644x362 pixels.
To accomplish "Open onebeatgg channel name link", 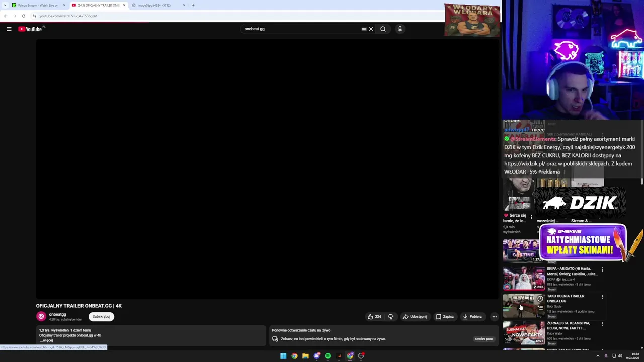I will (x=57, y=314).
